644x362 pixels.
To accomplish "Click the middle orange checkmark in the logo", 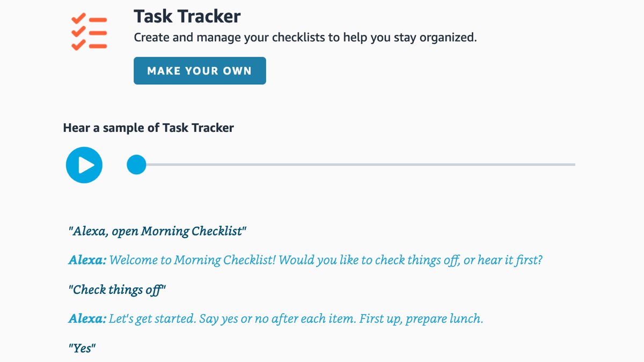I will click(x=78, y=32).
